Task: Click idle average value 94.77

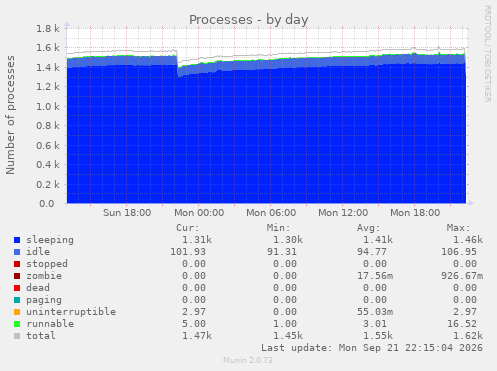Action: point(372,252)
